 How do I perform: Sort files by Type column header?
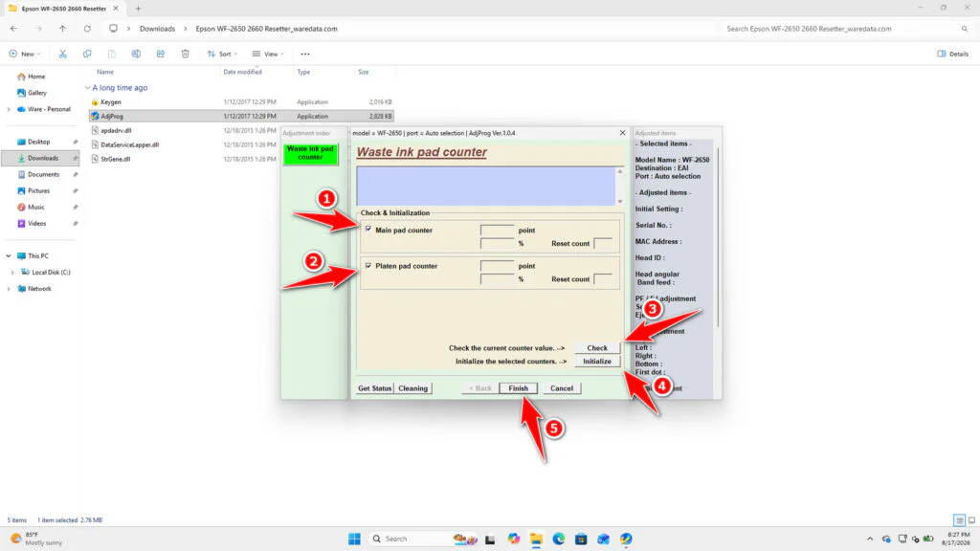303,72
